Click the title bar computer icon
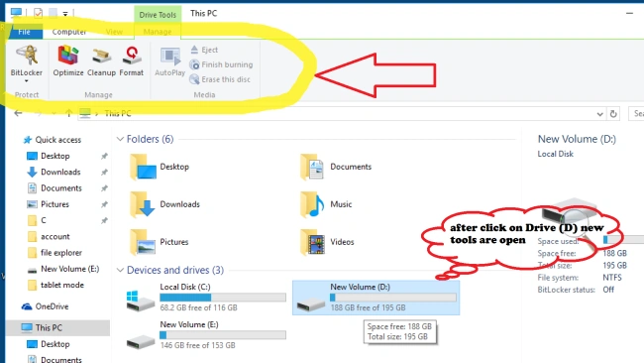 (17, 13)
